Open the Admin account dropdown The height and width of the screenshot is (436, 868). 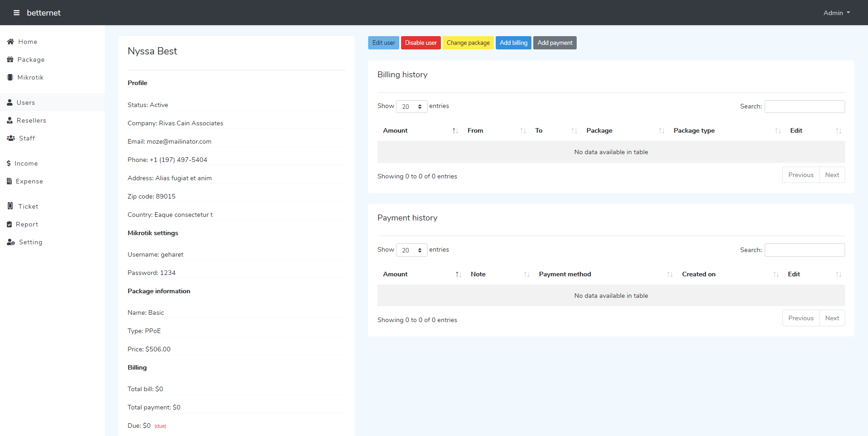836,12
